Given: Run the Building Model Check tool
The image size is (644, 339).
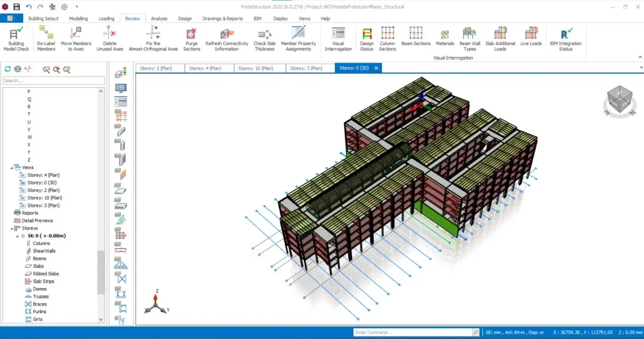Looking at the screenshot, I should [x=16, y=39].
